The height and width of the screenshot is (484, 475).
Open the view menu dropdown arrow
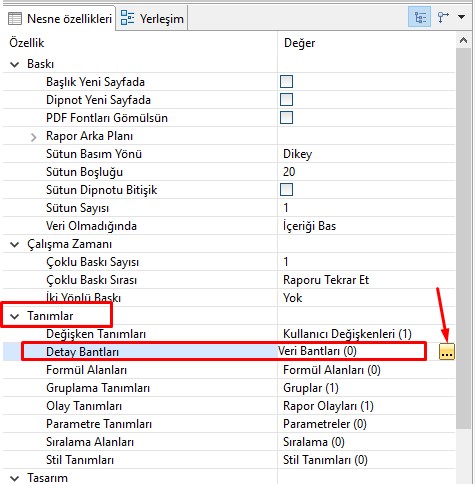(x=462, y=17)
